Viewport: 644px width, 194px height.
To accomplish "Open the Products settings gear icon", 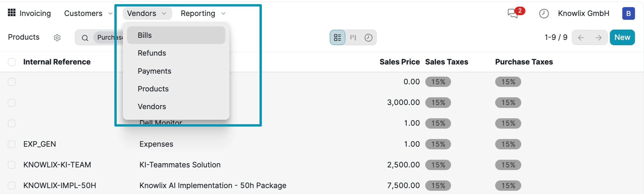I will click(57, 38).
